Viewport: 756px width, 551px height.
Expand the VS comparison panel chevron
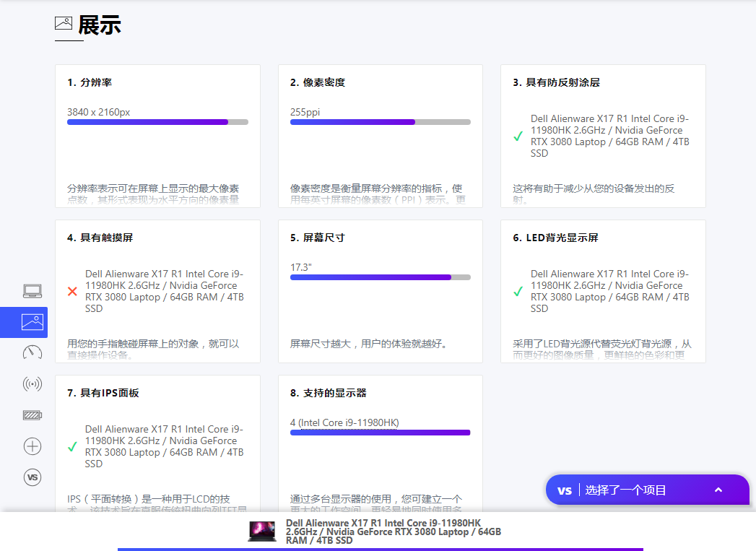coord(718,490)
